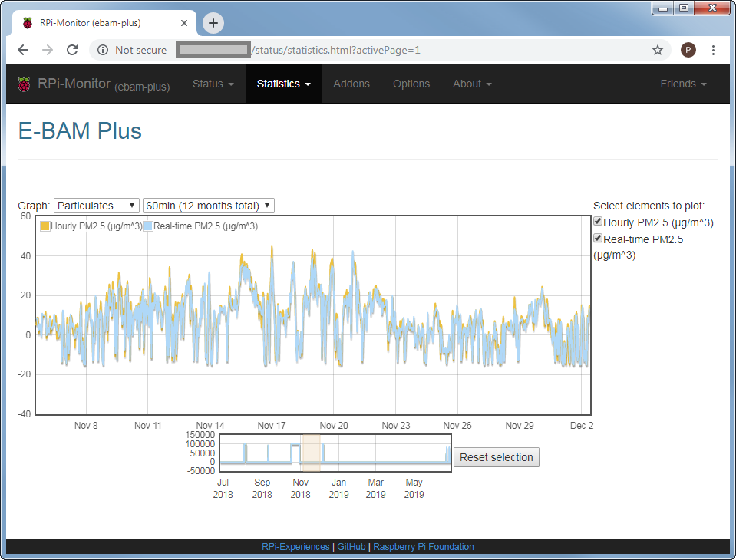Click the blue Real-time PM2.5 legend swatch
The image size is (736, 560).
point(148,226)
